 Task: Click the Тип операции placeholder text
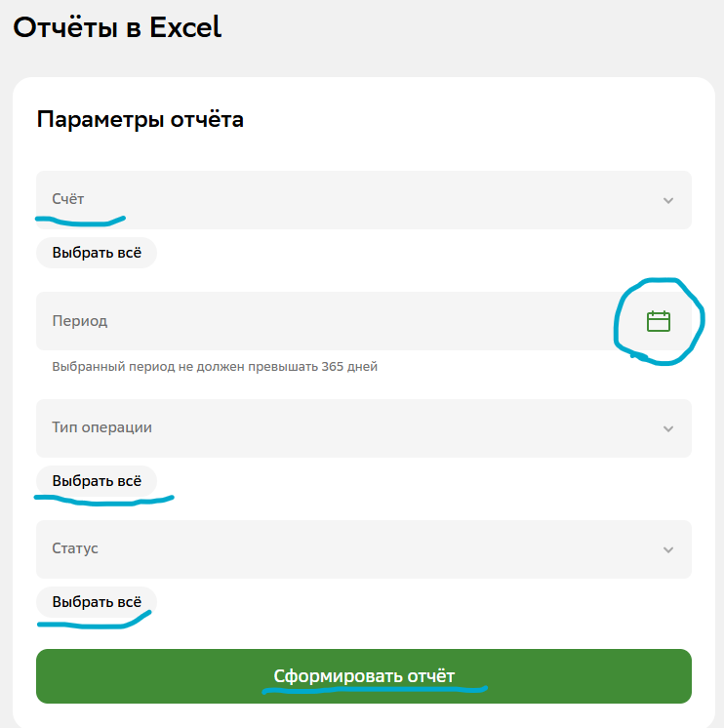[x=101, y=427]
